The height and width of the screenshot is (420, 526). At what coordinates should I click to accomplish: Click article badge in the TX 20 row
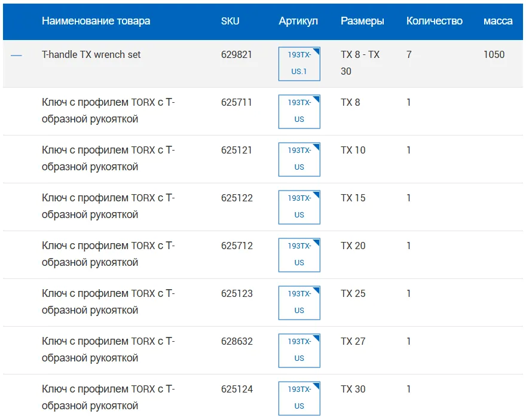point(299,255)
